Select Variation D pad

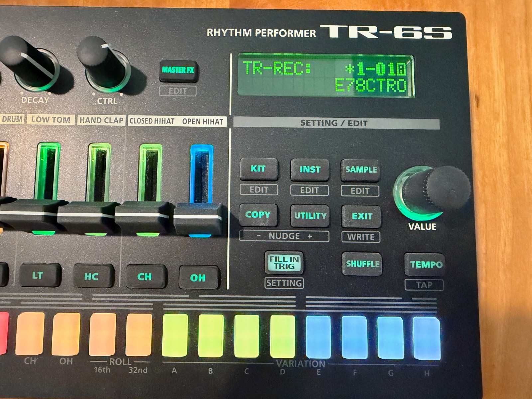coord(282,336)
